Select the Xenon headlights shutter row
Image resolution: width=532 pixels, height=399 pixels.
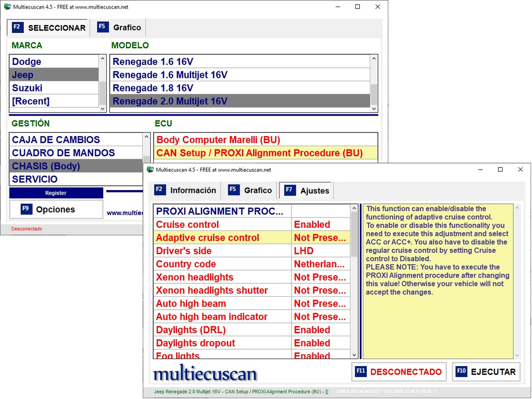click(252, 290)
